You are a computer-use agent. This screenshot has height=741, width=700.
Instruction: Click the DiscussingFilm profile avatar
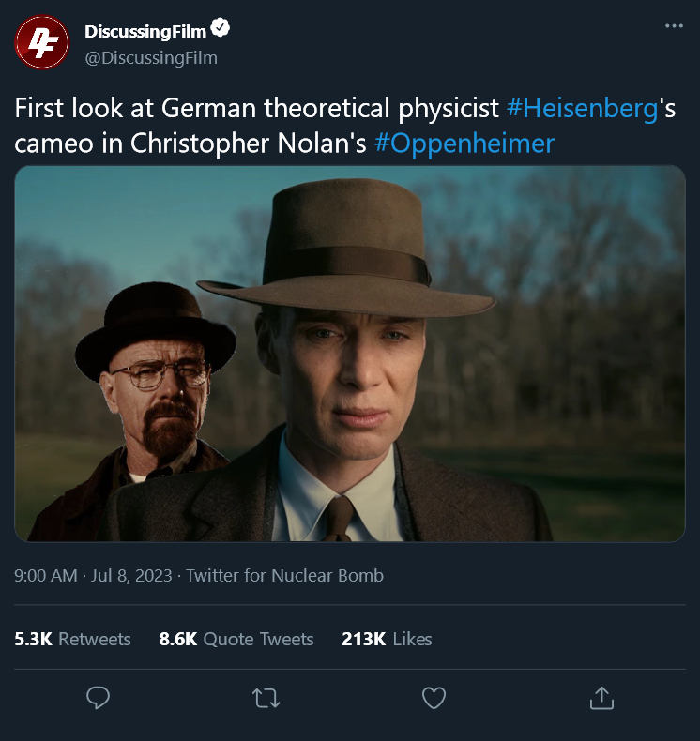[x=42, y=42]
